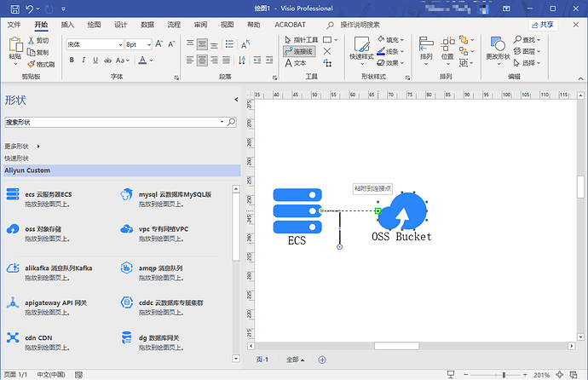Decrease font size with smaller A icon
588x380 pixels.
[171, 44]
